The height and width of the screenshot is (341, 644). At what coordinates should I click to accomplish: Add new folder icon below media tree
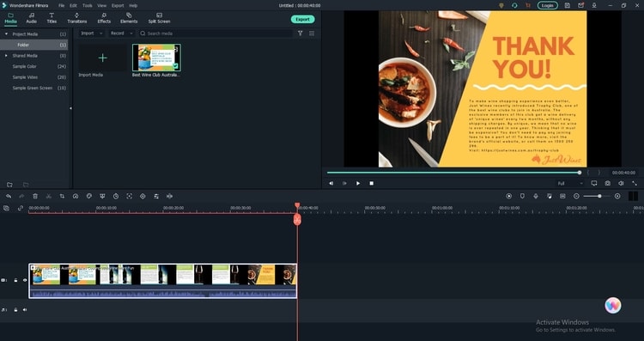(x=9, y=185)
